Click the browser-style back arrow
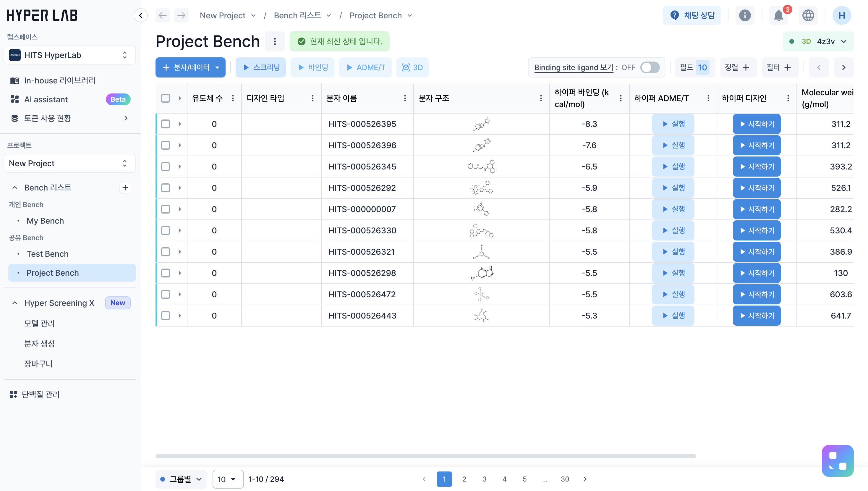The image size is (868, 491). pos(162,15)
